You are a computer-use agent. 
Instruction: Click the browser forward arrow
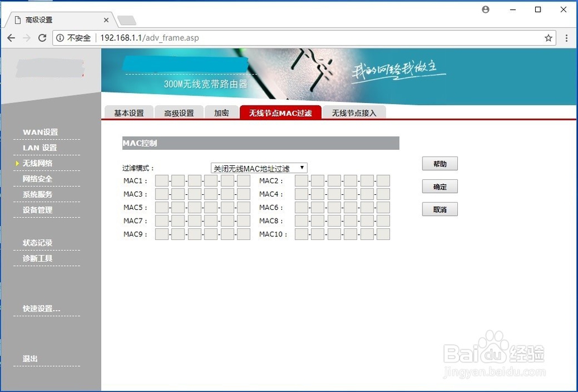point(27,38)
